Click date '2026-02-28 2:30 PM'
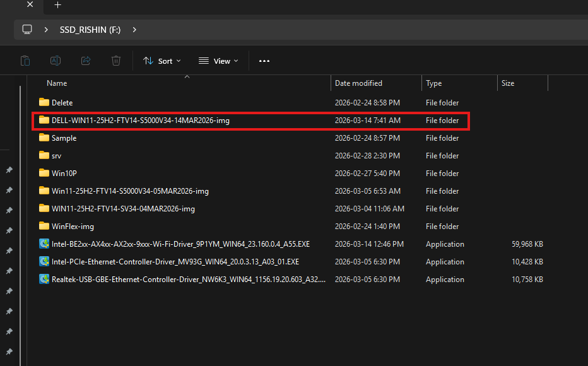 click(x=367, y=156)
